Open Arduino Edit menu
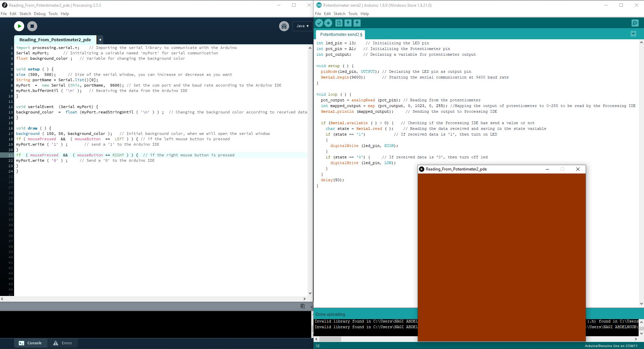This screenshot has width=644, height=349. click(x=327, y=14)
